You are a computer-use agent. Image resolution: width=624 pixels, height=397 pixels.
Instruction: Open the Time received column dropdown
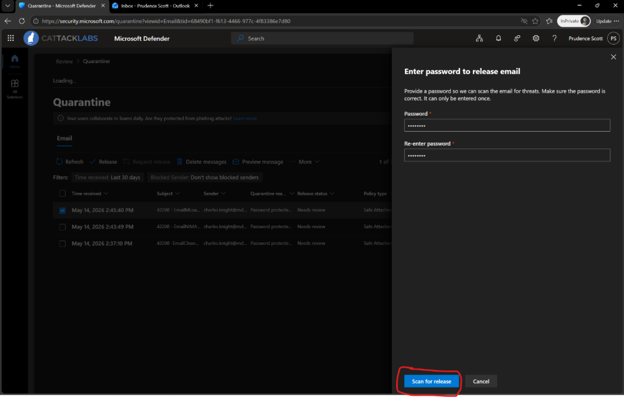click(90, 193)
